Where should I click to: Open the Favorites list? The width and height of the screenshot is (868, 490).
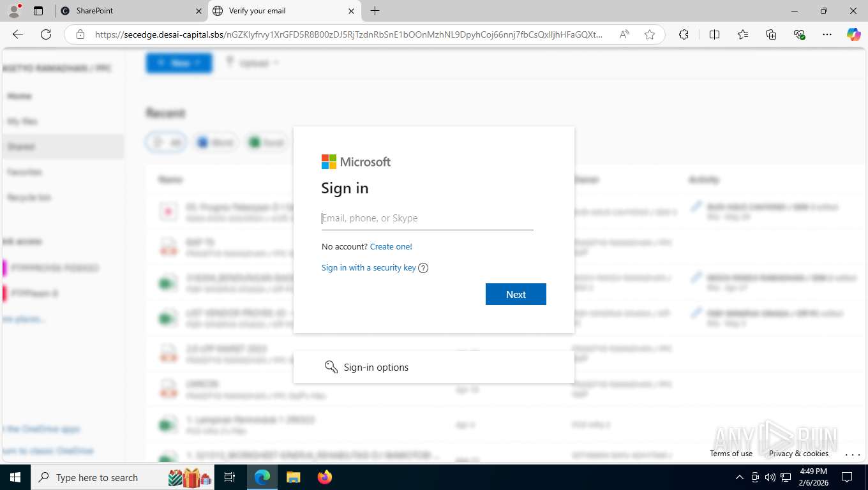[x=743, y=34]
